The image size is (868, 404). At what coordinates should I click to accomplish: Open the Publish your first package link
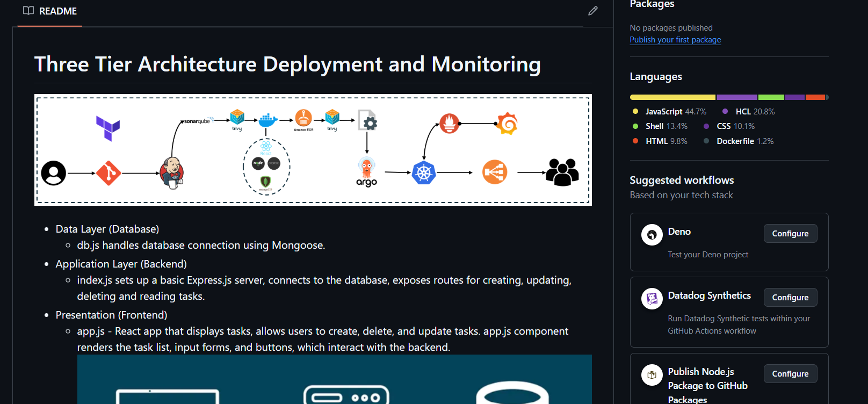[x=675, y=40]
